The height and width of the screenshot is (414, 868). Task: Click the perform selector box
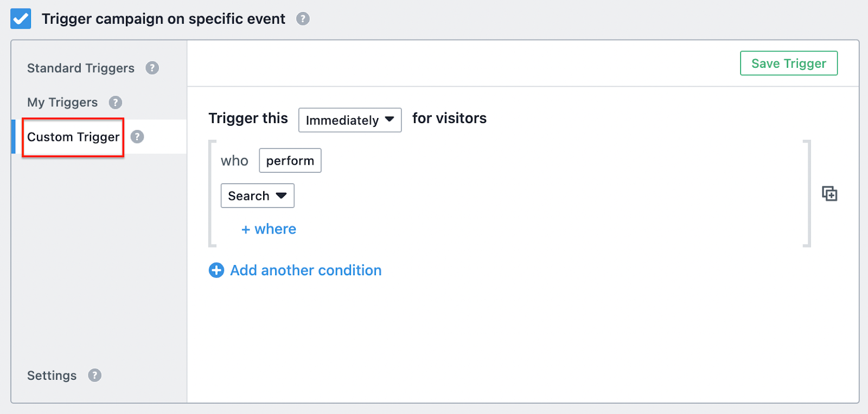tap(290, 161)
